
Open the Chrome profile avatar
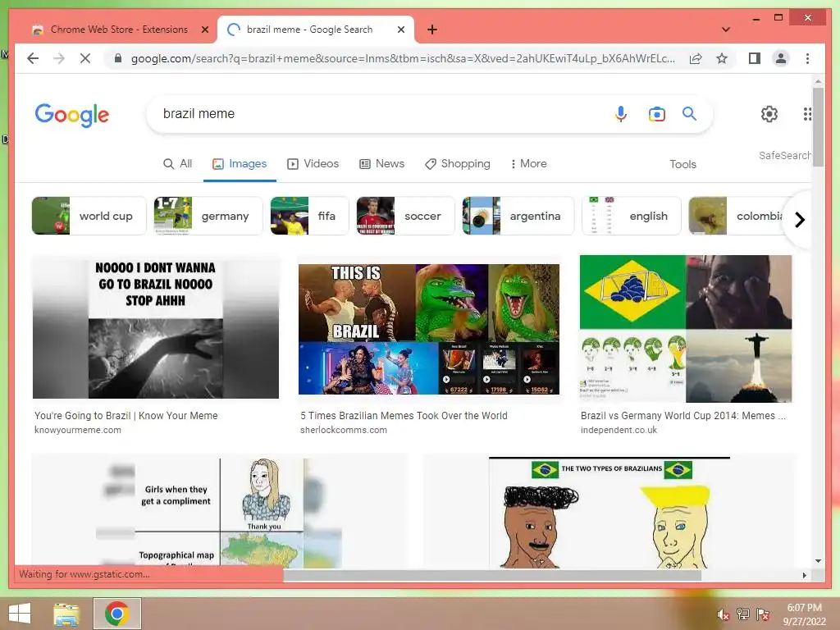pyautogui.click(x=781, y=58)
